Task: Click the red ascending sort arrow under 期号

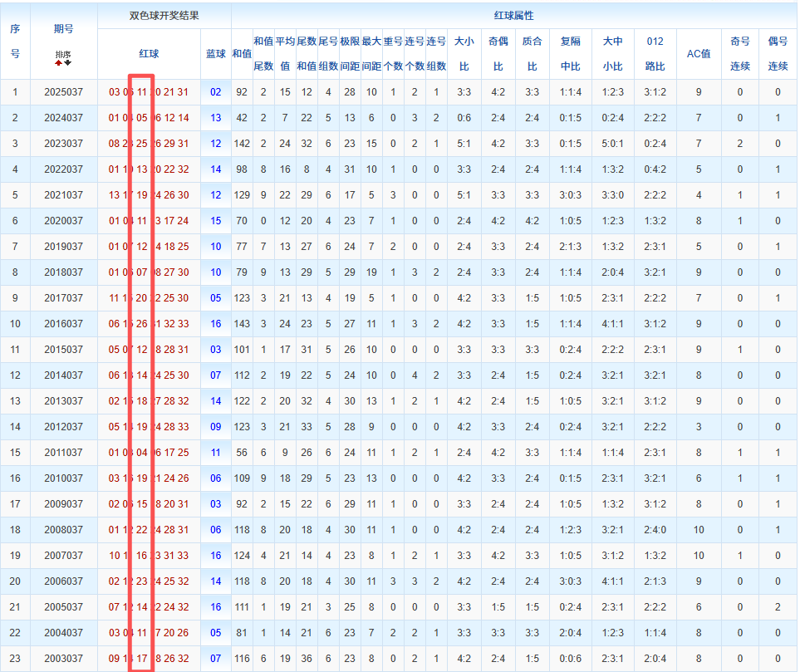Action: click(58, 62)
